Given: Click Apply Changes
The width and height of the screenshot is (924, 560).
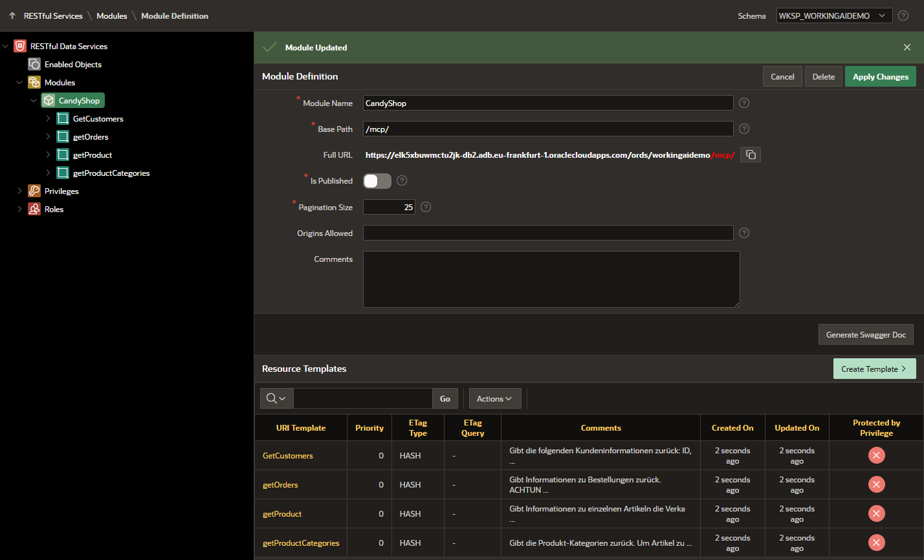Looking at the screenshot, I should 880,76.
